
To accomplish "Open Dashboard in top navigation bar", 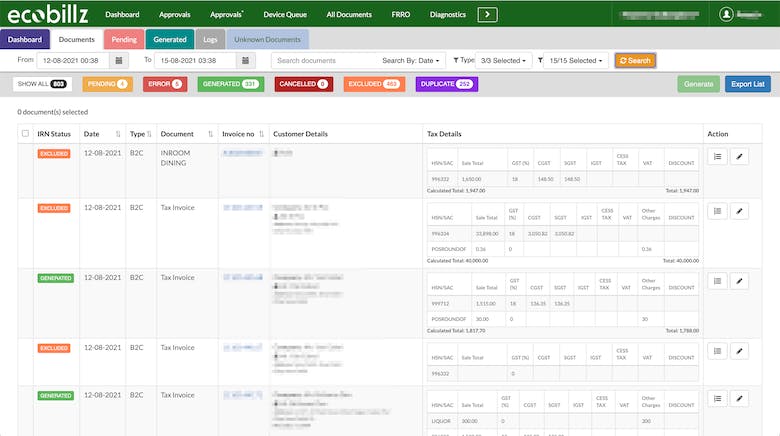I will 122,14.
